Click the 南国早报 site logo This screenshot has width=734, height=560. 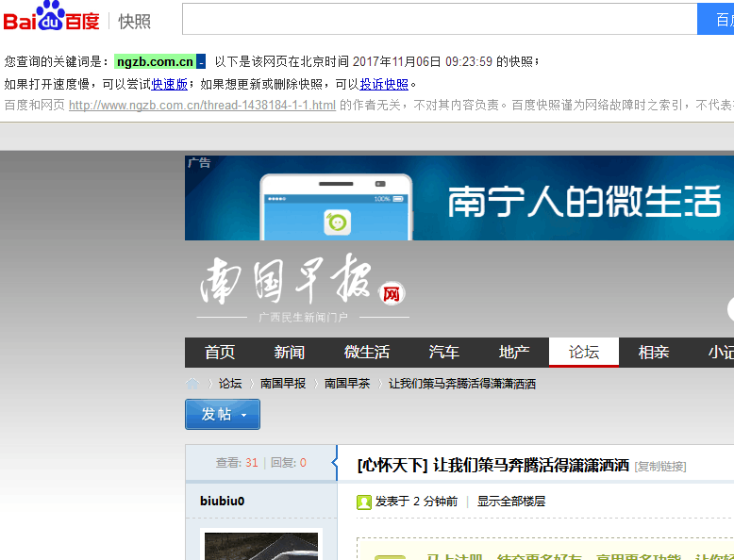(303, 288)
